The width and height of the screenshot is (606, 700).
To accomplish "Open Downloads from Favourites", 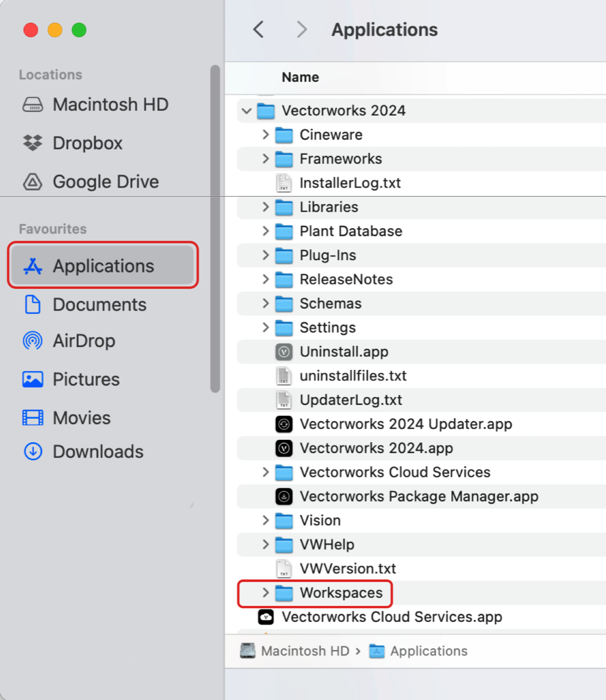I will pos(97,452).
